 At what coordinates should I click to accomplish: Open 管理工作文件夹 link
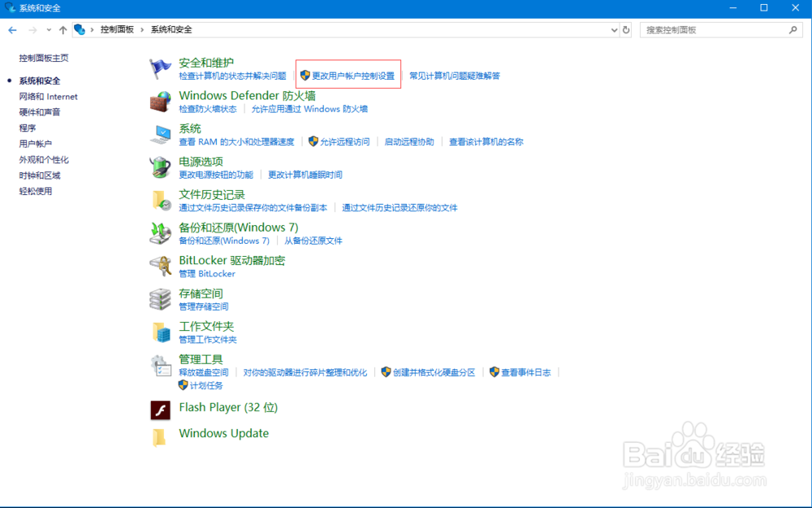pos(208,340)
